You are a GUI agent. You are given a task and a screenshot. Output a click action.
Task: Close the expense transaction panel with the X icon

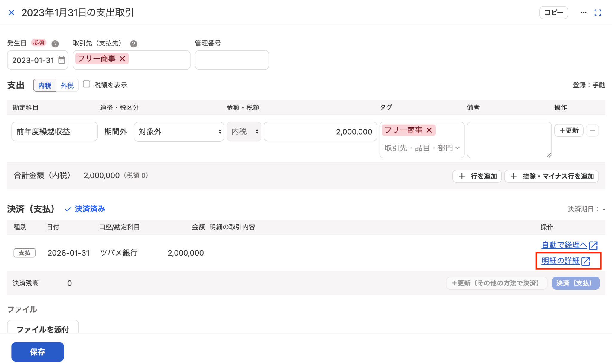(11, 13)
